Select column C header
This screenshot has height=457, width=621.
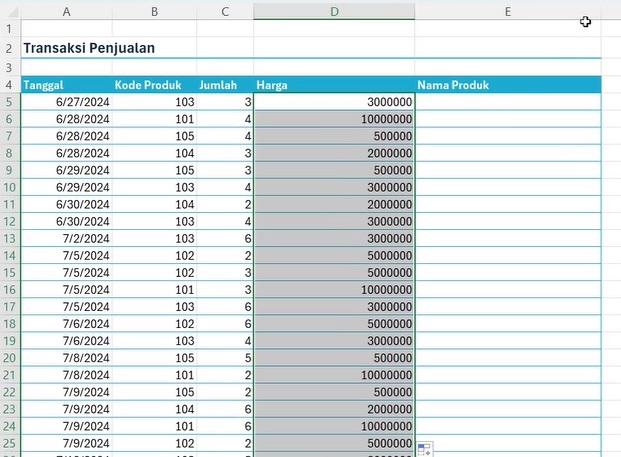click(x=225, y=11)
